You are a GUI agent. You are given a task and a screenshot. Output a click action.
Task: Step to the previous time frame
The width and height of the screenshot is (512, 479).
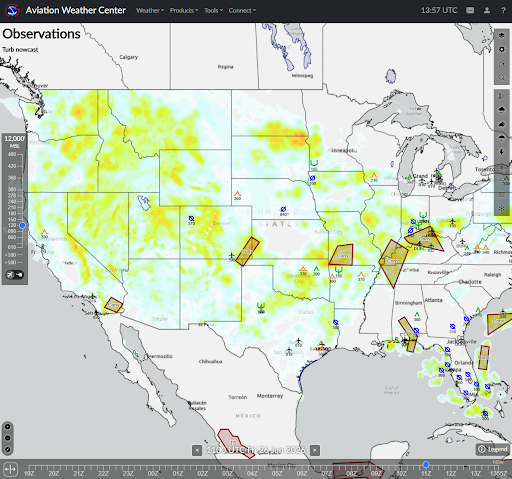(x=197, y=451)
